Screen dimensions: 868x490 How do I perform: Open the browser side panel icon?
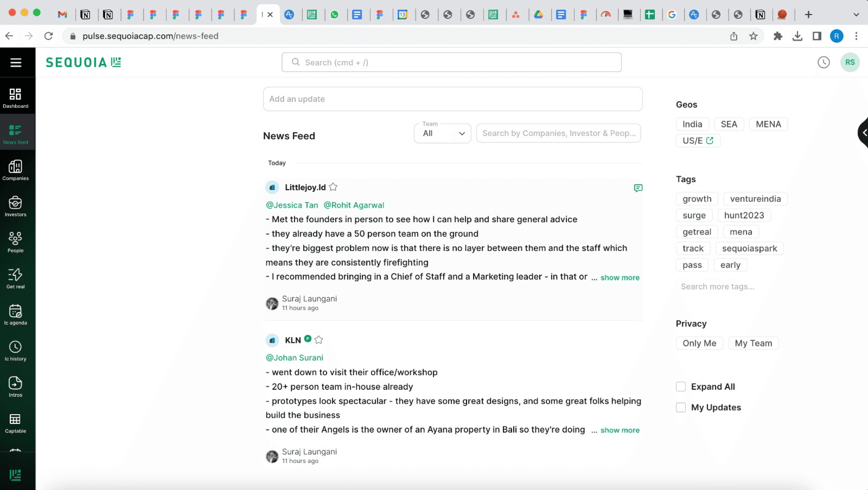click(x=817, y=36)
